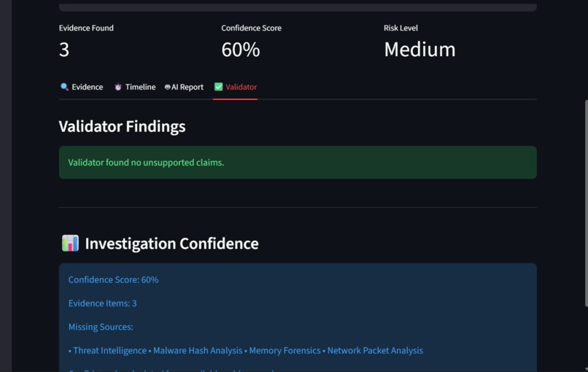The image size is (588, 372).
Task: Select the Validator tab
Action: tap(235, 87)
